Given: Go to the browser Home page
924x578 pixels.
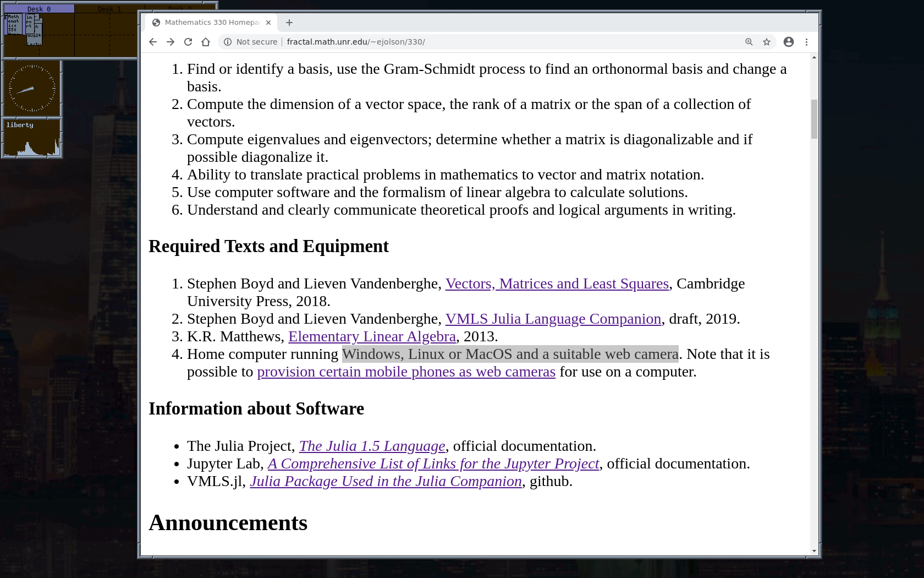Looking at the screenshot, I should [206, 42].
